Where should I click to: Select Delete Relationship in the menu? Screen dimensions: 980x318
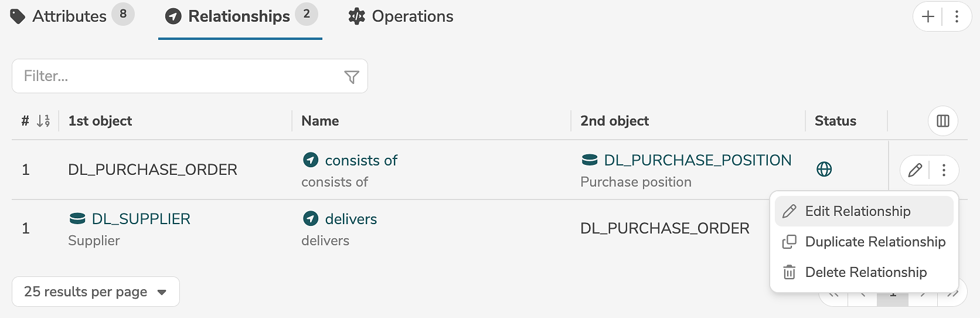click(865, 272)
